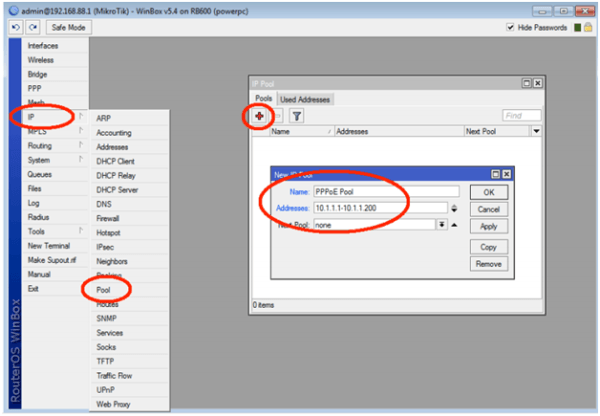Open Radius in main menu
Image resolution: width=600 pixels, height=416 pixels.
[55, 217]
